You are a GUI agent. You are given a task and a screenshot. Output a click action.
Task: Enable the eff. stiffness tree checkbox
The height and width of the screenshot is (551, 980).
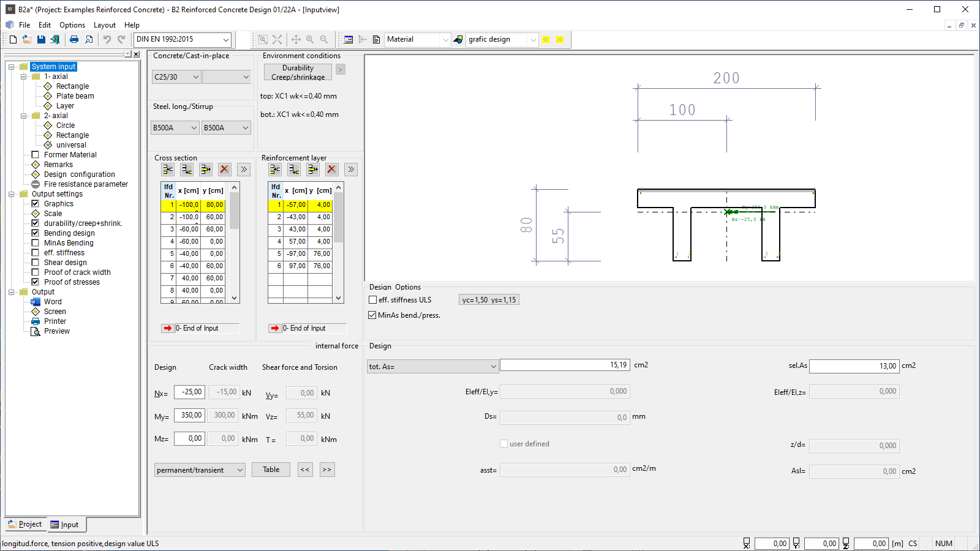click(x=36, y=253)
